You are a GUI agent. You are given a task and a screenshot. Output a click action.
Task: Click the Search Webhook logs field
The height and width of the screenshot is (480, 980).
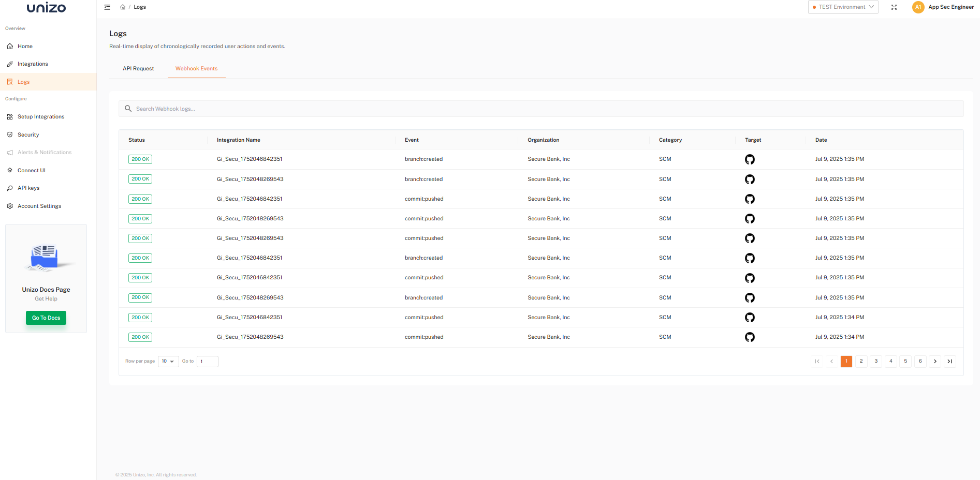click(541, 109)
